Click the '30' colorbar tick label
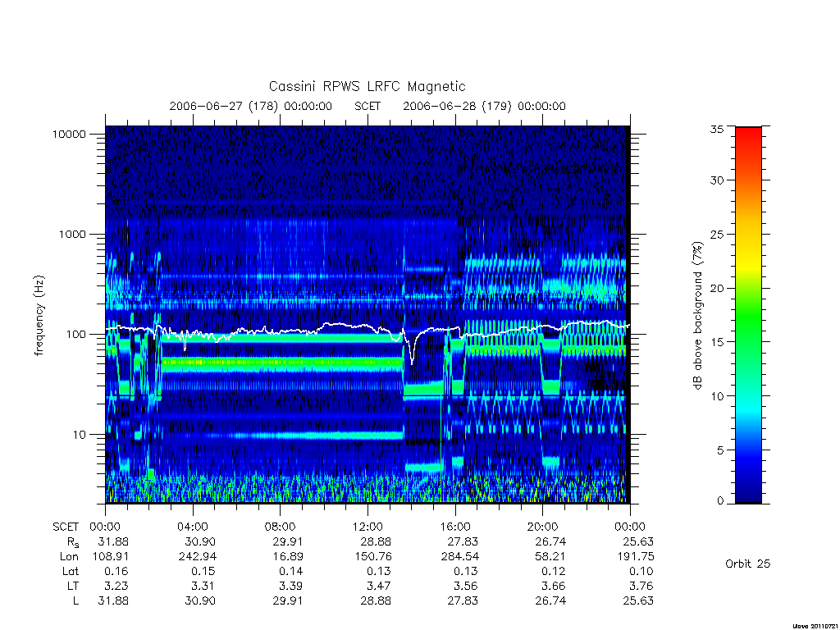This screenshot has height=630, width=840. point(716,180)
